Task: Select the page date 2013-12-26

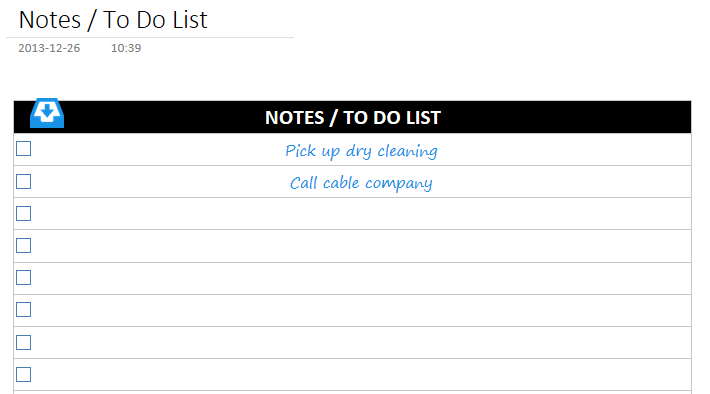Action: (x=49, y=48)
